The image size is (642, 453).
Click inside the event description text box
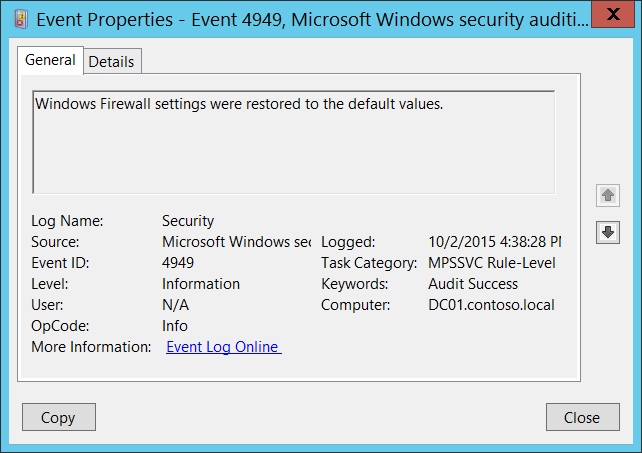click(x=293, y=141)
